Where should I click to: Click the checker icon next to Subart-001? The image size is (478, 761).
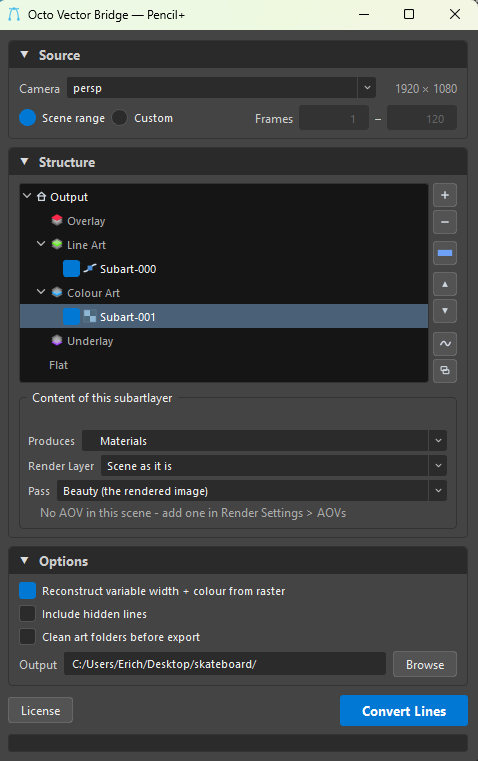[90, 316]
